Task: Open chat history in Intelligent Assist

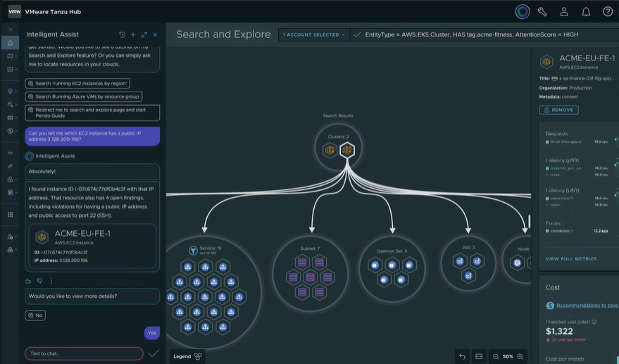Action: [x=122, y=34]
